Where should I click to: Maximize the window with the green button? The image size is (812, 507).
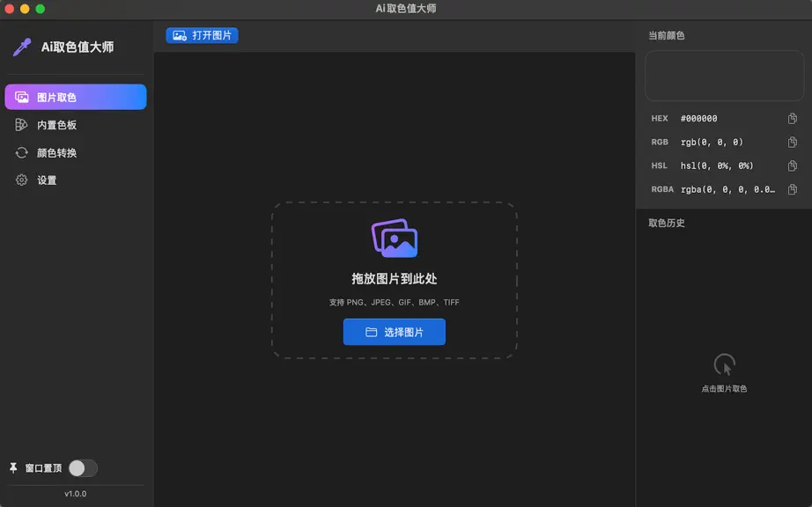click(x=41, y=9)
